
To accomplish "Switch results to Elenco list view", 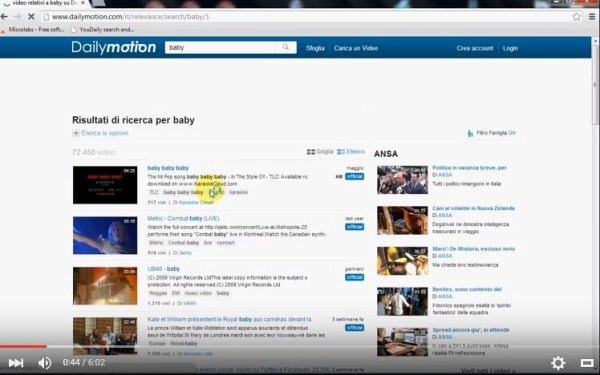I will 351,152.
